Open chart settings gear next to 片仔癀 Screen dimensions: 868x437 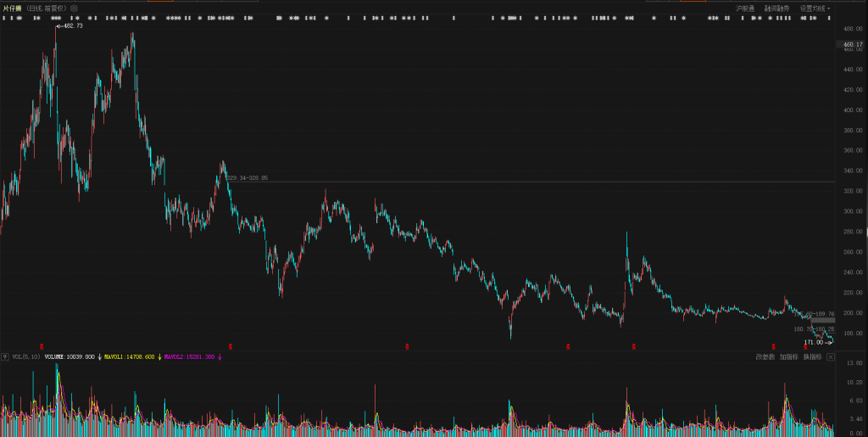[74, 8]
